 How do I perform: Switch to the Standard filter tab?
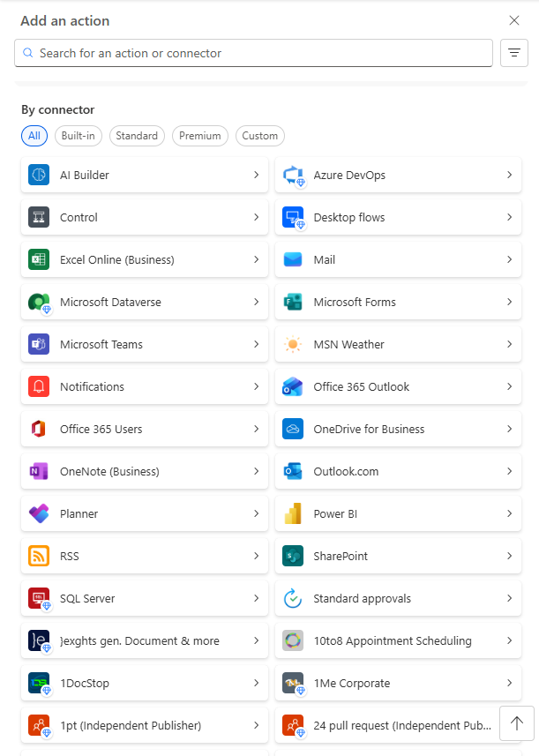137,136
